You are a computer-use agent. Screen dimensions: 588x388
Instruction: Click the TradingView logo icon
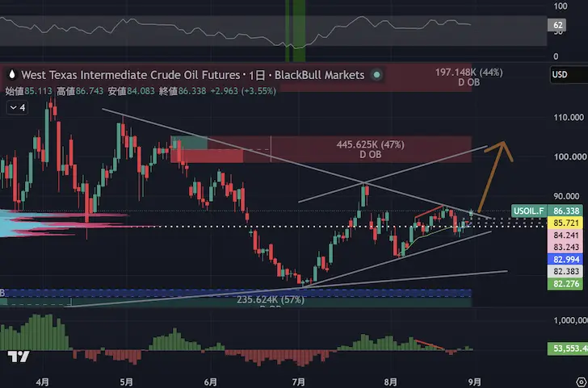19,357
